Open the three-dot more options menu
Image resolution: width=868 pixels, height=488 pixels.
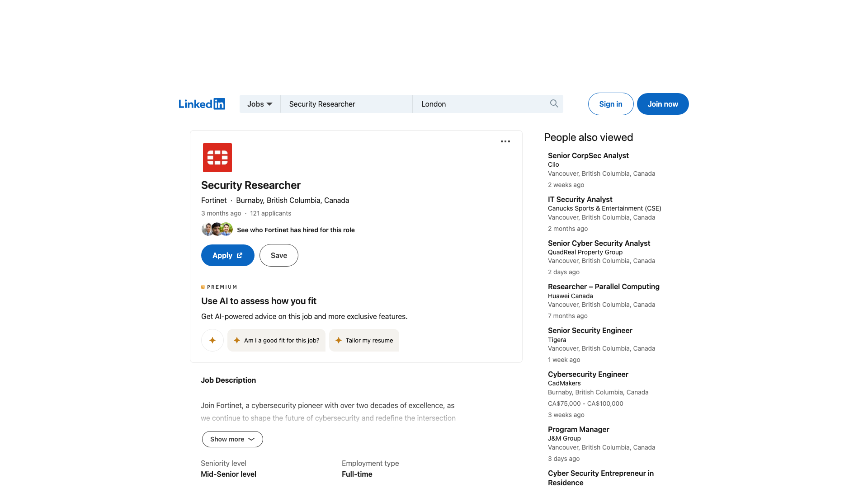tap(505, 141)
